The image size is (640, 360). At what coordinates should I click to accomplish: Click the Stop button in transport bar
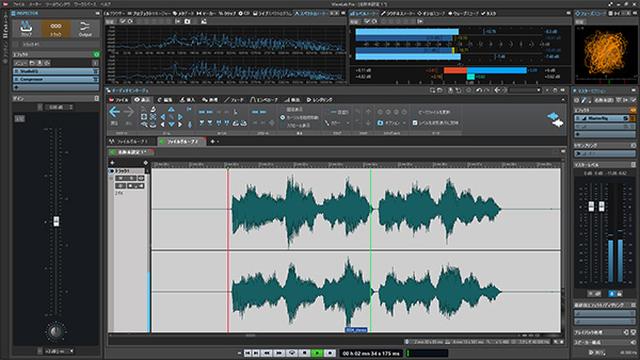tap(304, 353)
